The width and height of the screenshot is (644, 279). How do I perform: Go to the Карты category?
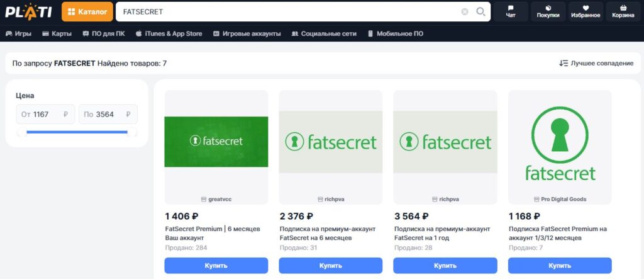click(x=57, y=34)
